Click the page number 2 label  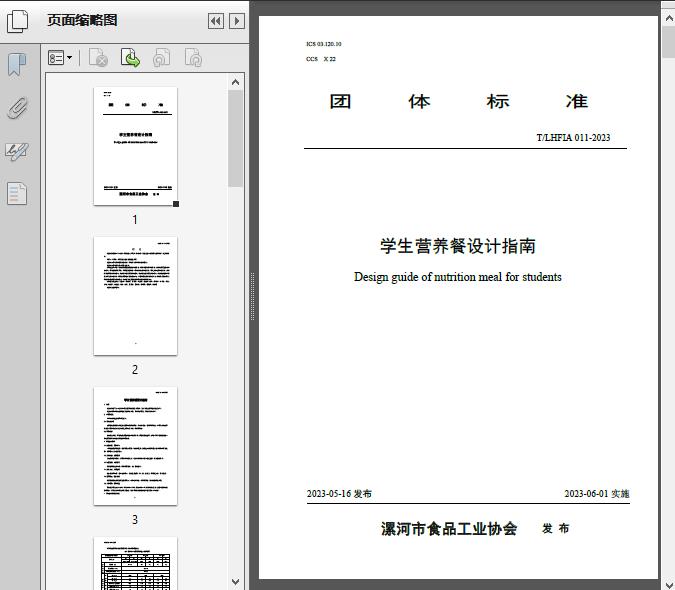135,370
